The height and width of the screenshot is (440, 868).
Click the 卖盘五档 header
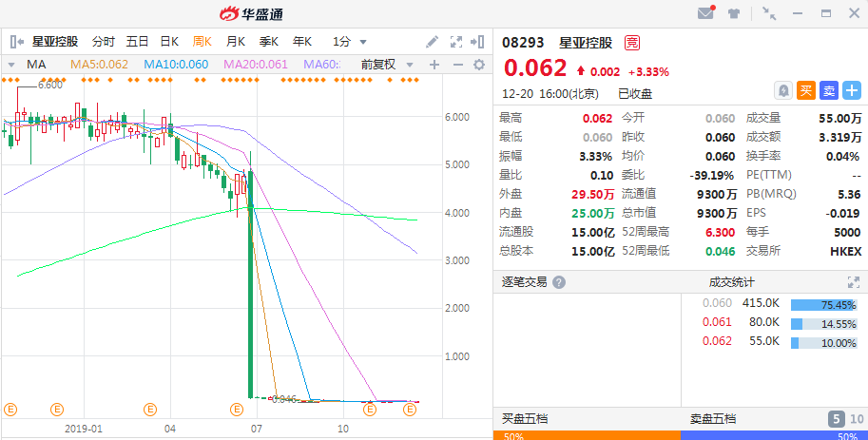pos(713,418)
